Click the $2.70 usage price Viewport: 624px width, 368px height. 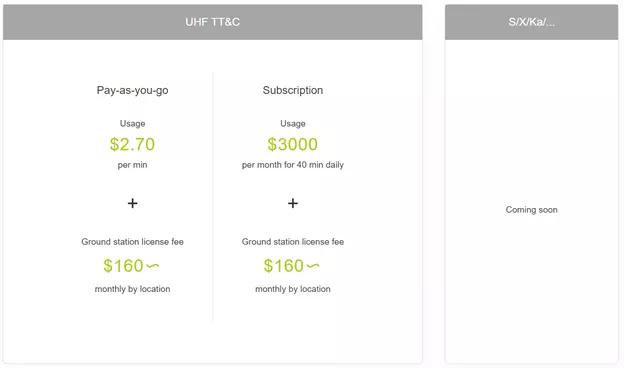click(x=133, y=144)
